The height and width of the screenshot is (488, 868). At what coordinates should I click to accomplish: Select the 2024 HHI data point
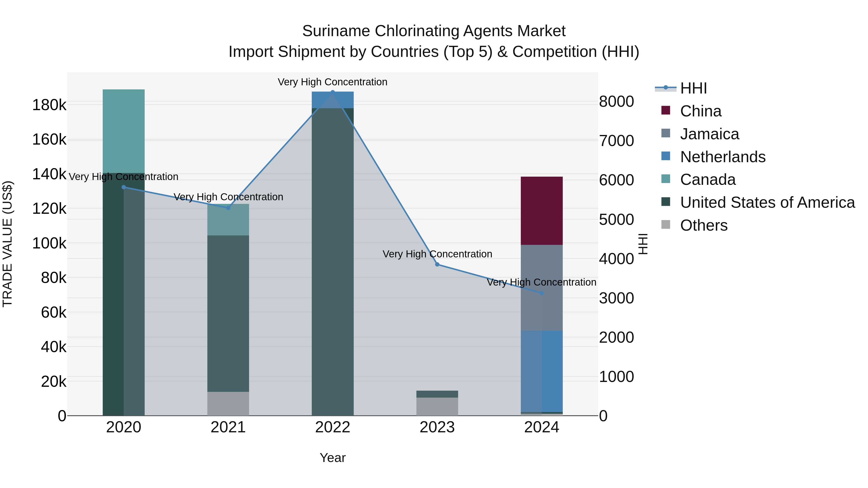(542, 293)
